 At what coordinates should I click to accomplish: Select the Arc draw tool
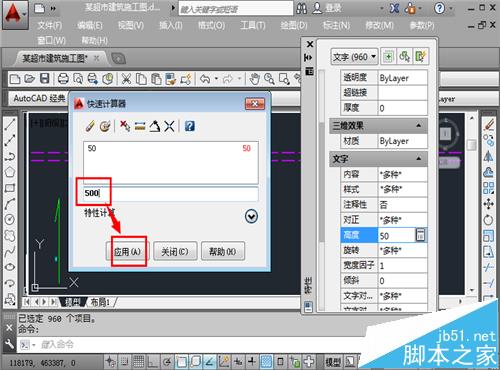pyautogui.click(x=10, y=204)
